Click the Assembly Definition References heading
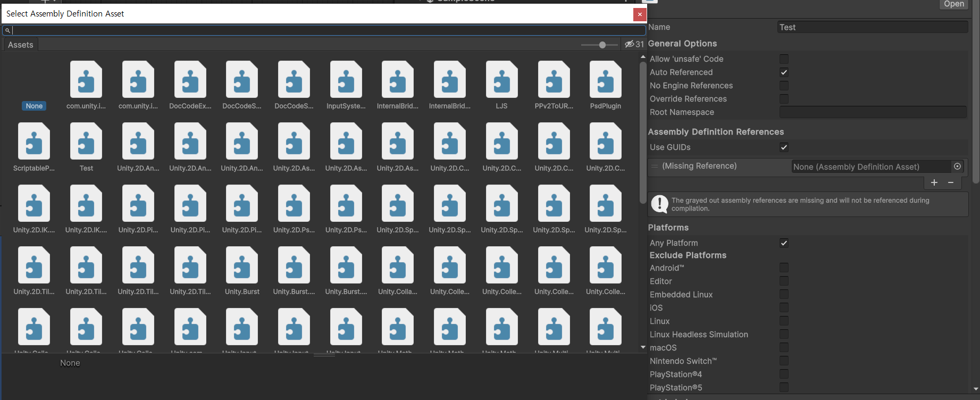This screenshot has height=400, width=980. click(x=716, y=132)
